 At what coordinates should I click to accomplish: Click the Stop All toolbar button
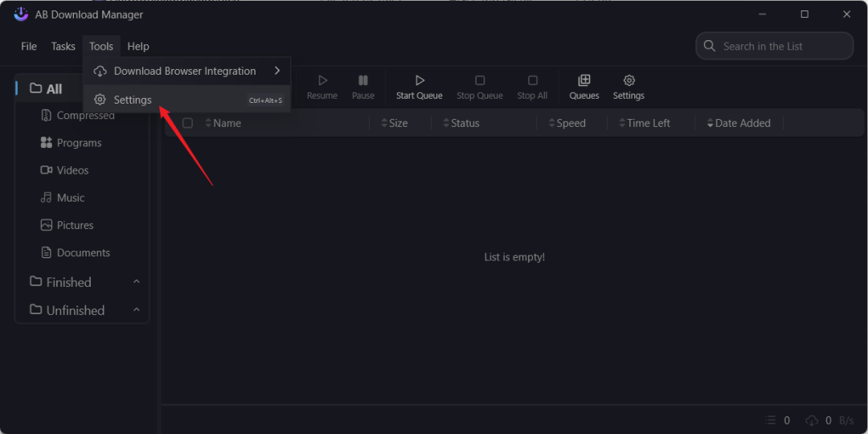pos(532,88)
